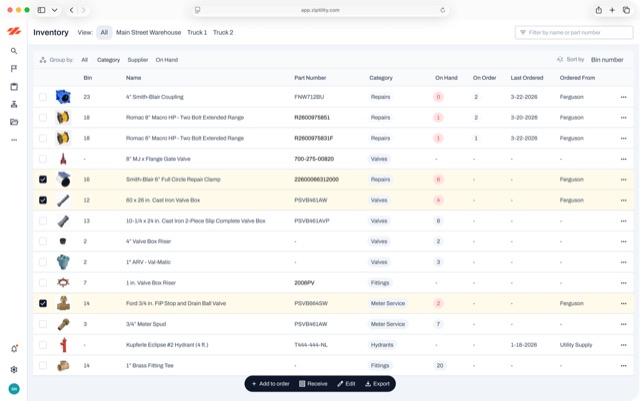Check the 3/4" Meter Spud checkbox
Screen dimensions: 640x401
pos(43,324)
